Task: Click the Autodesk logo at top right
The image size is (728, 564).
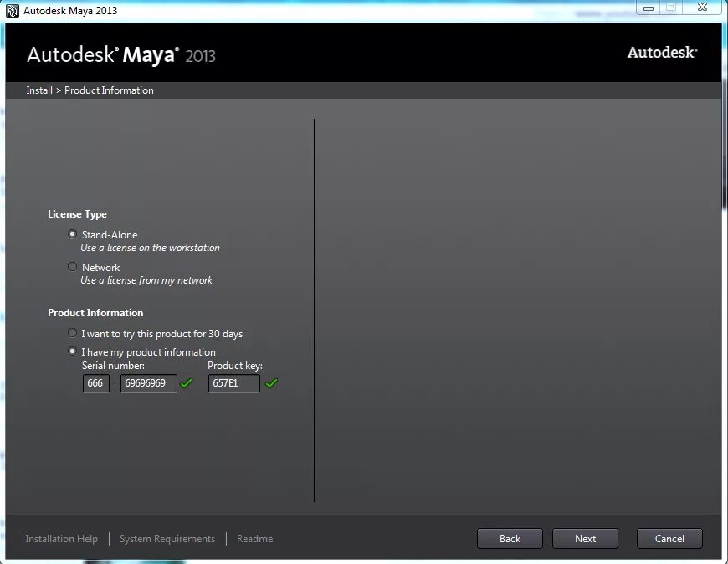Action: pyautogui.click(x=662, y=53)
